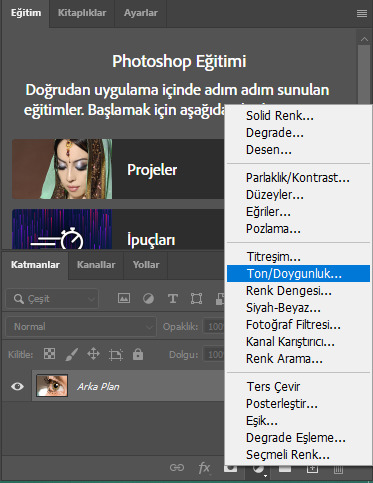Lock artboard nesting icon
Viewport: 373px width, 483px height.
coord(116,355)
